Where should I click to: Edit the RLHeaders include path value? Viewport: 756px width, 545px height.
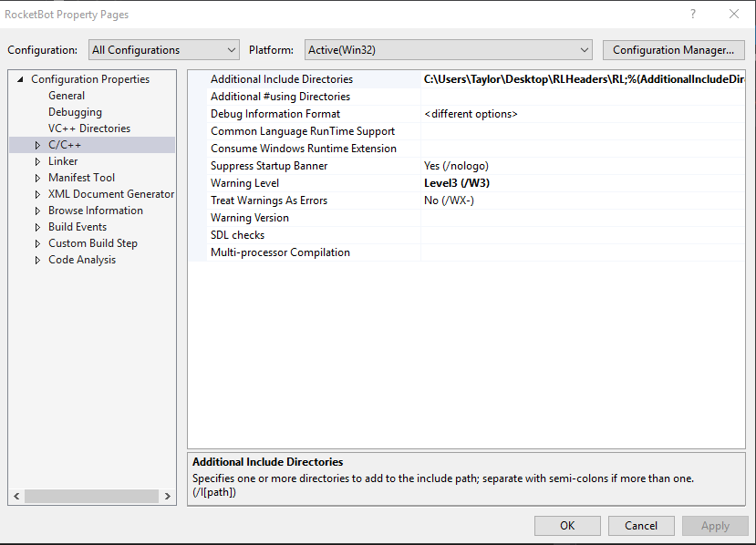click(x=584, y=79)
